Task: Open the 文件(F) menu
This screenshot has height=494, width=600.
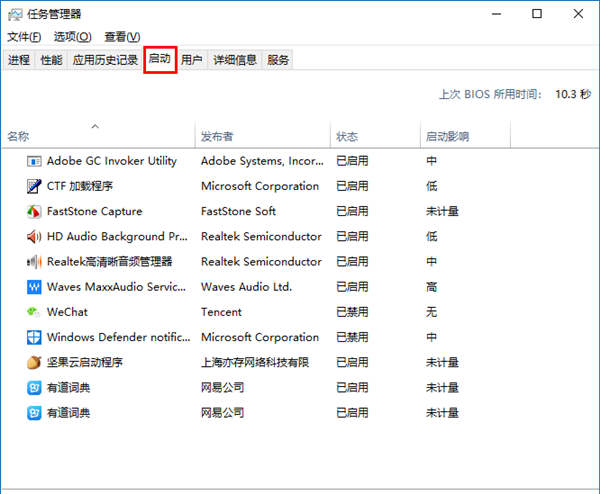Action: (24, 37)
